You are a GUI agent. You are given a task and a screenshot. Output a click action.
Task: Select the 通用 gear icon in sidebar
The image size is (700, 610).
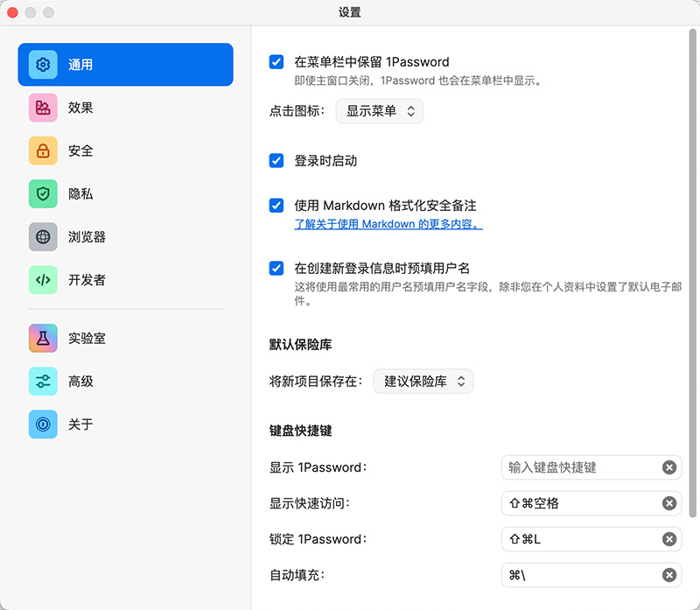pyautogui.click(x=43, y=65)
